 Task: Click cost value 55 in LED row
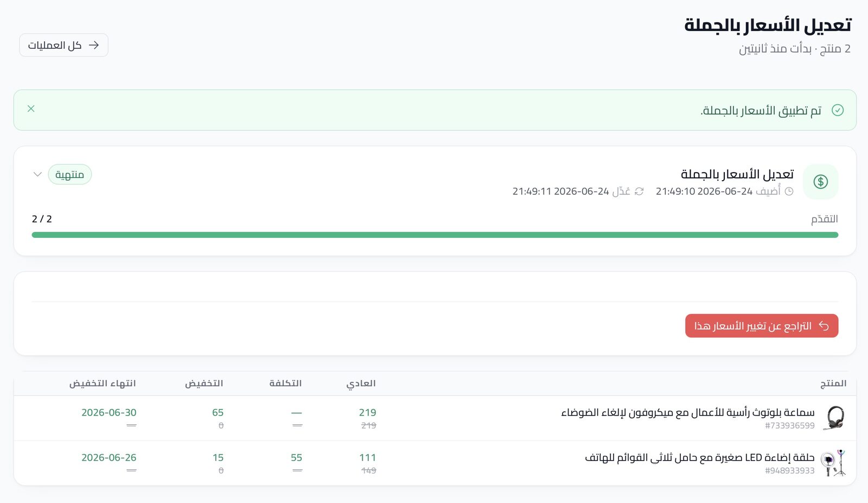(296, 457)
